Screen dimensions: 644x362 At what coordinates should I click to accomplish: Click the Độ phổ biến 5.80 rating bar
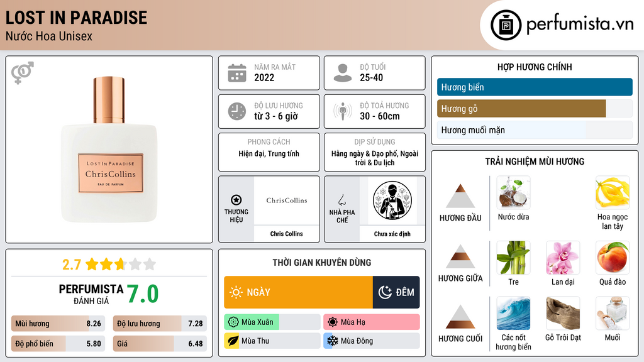click(58, 344)
